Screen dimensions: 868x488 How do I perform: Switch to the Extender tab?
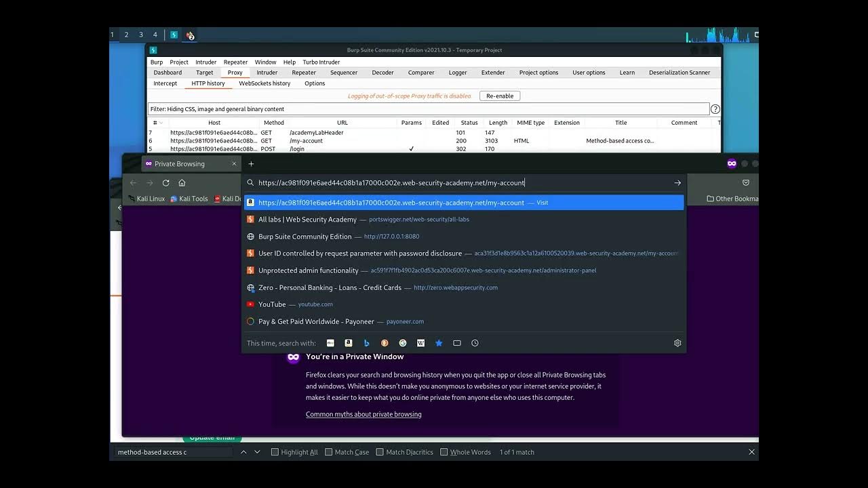point(493,73)
